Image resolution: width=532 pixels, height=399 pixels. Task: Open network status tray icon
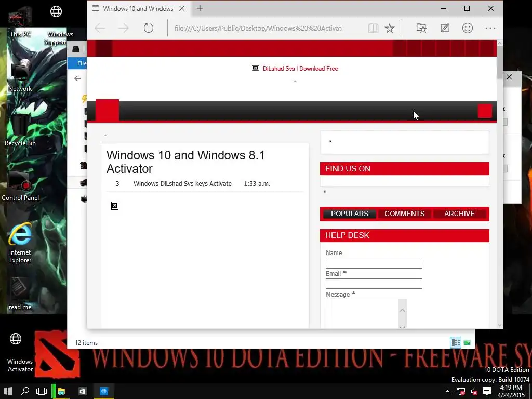460,392
